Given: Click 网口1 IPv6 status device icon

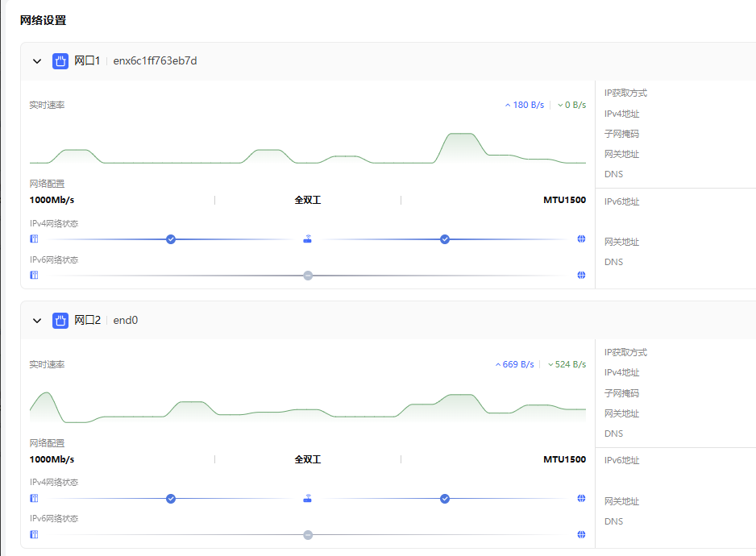Looking at the screenshot, I should point(34,275).
